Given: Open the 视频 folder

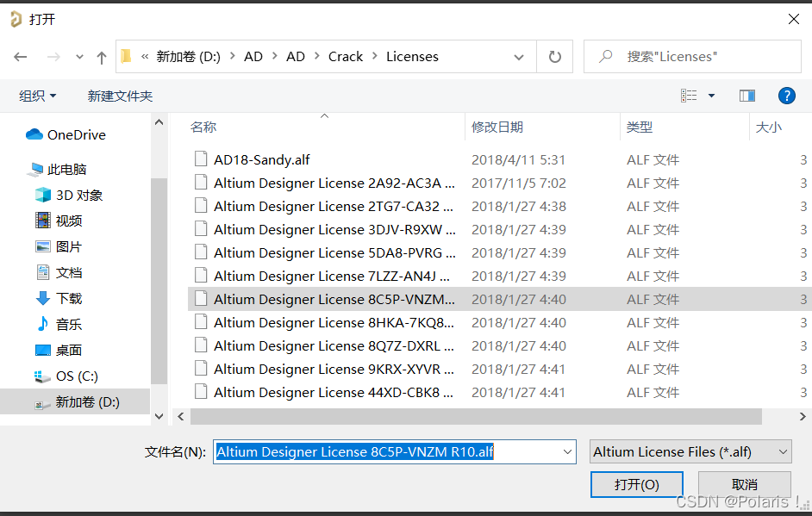Looking at the screenshot, I should click(59, 221).
